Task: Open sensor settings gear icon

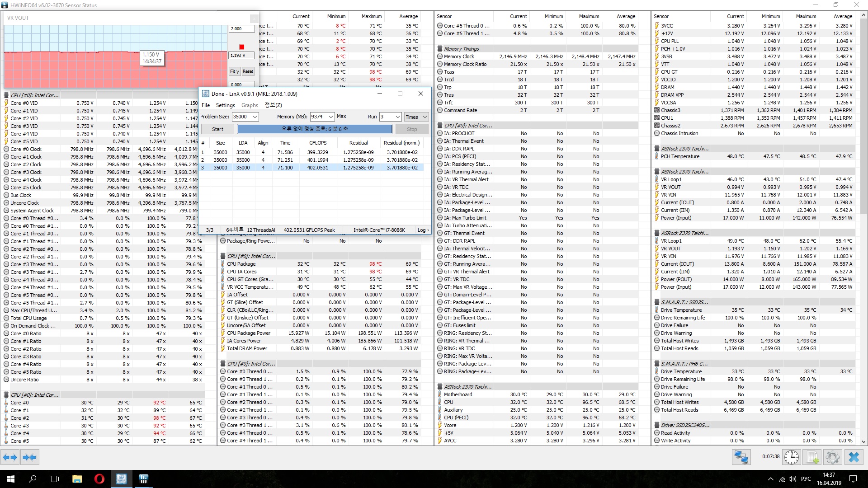Action: pyautogui.click(x=832, y=457)
